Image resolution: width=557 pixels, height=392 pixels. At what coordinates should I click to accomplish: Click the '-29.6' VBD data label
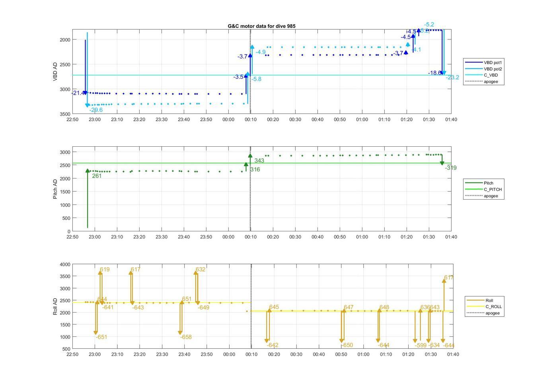(96, 110)
